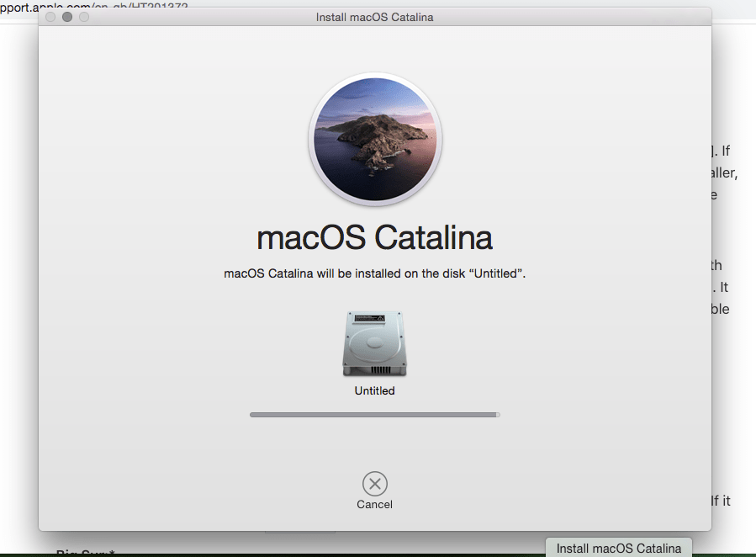Click the browser address bar URL behind installer
This screenshot has height=557, width=756.
[94, 6]
